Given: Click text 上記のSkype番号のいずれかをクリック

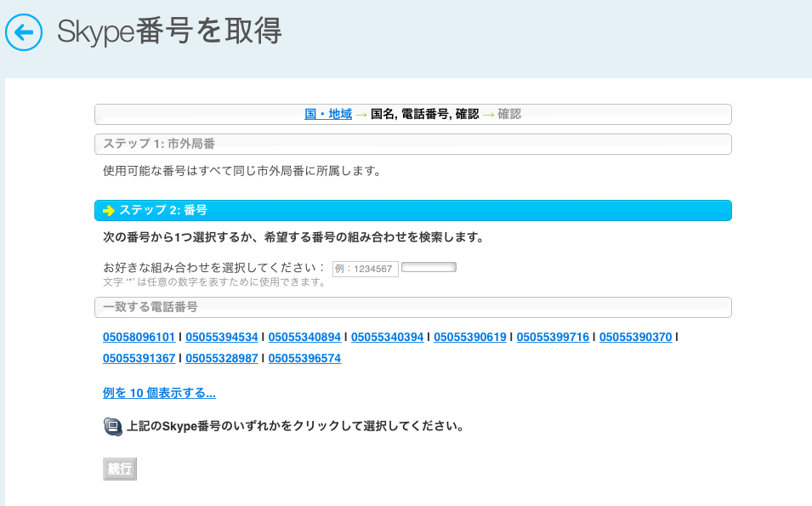Looking at the screenshot, I should point(295,426).
